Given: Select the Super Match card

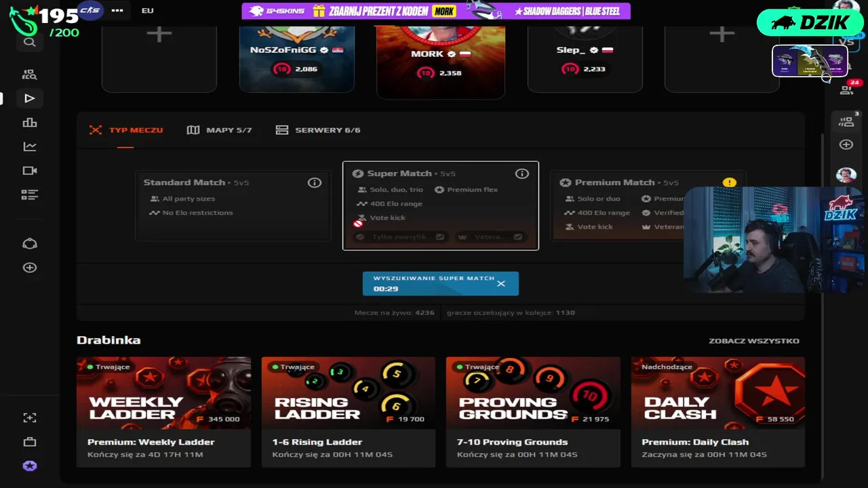Looking at the screenshot, I should [441, 205].
